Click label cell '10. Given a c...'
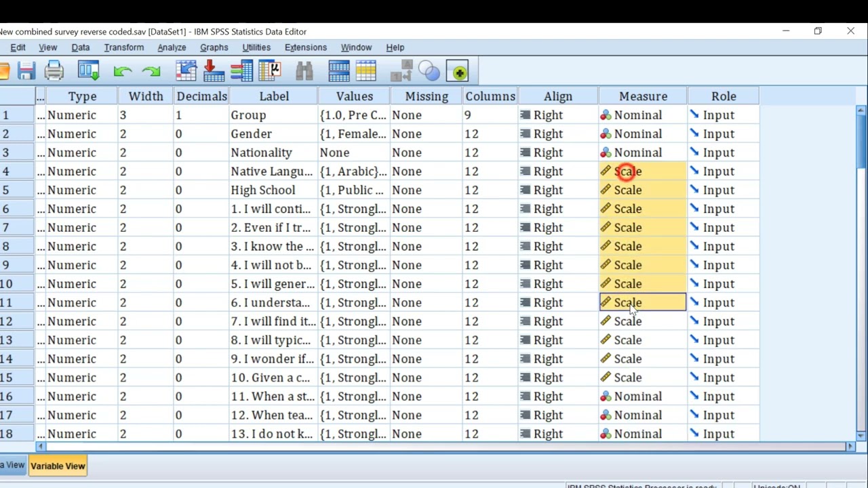This screenshot has height=488, width=868. click(274, 378)
